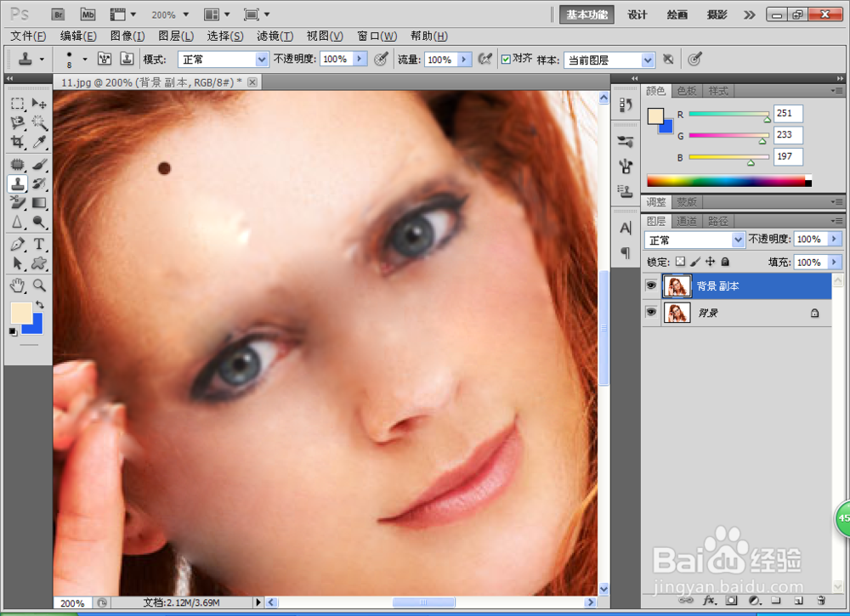Open the 流量 flow slider arrow
The width and height of the screenshot is (850, 616).
[464, 59]
